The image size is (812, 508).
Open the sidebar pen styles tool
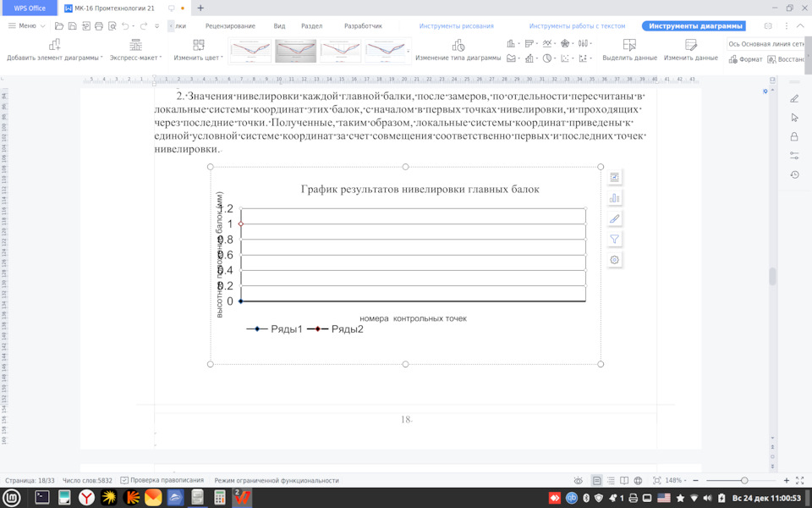click(x=794, y=98)
